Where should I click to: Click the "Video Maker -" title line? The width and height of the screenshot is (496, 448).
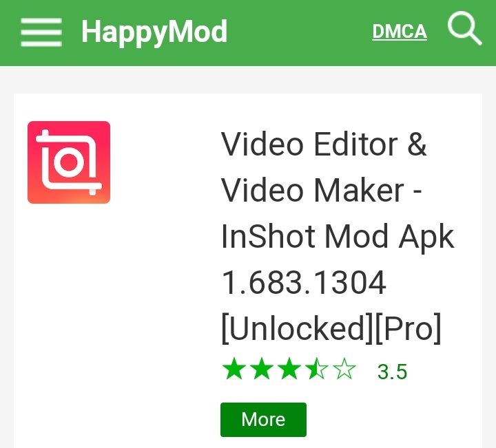pyautogui.click(x=322, y=190)
